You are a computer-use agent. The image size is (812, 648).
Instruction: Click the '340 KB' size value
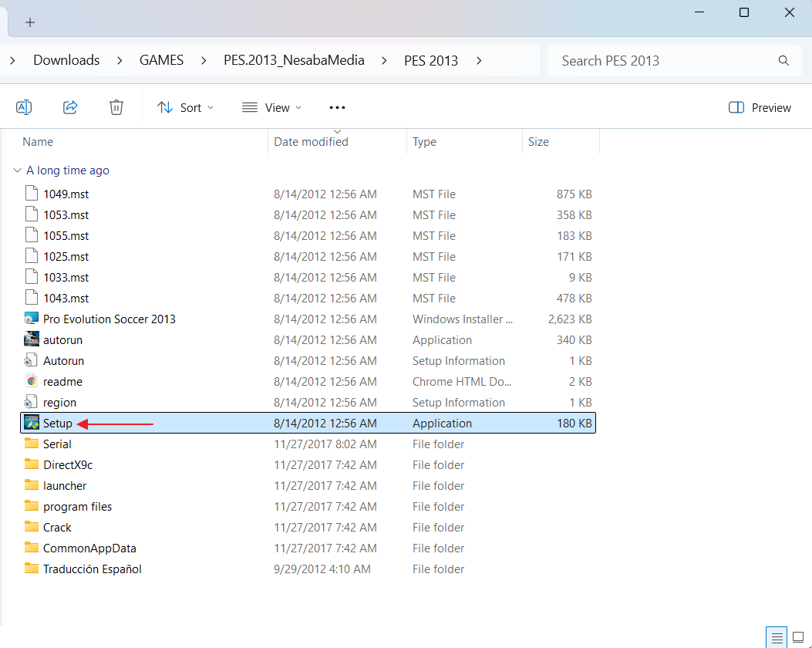574,339
